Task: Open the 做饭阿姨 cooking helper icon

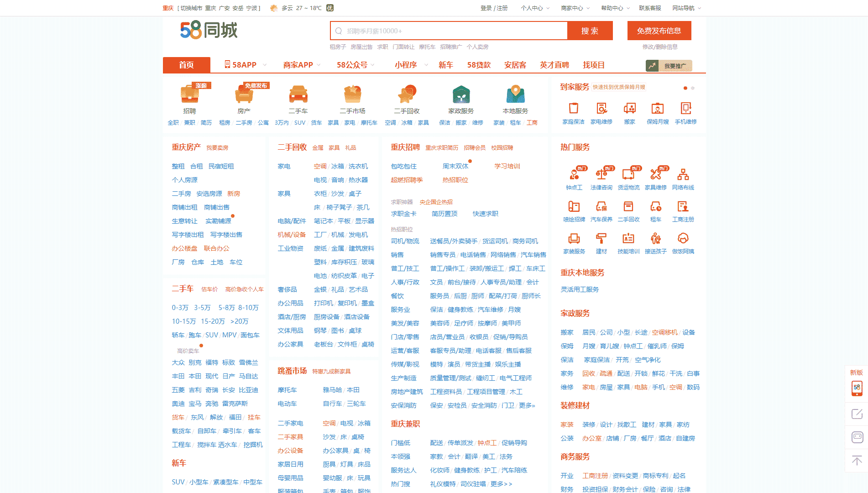Action: click(x=683, y=238)
